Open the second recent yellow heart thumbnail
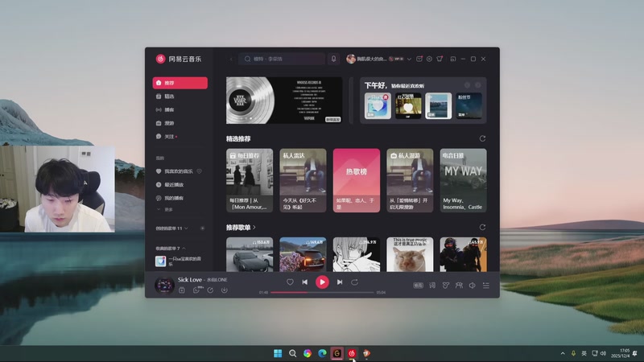 (408, 106)
